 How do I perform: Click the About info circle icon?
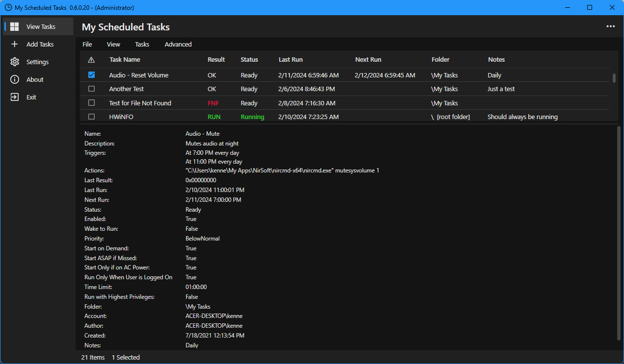pyautogui.click(x=15, y=79)
